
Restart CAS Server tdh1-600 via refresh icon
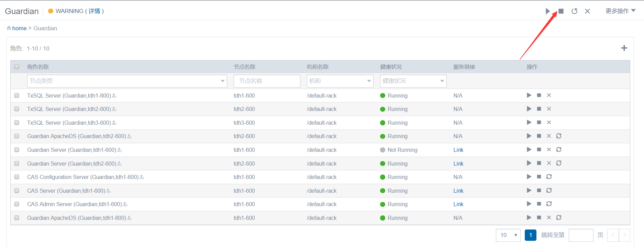549,190
